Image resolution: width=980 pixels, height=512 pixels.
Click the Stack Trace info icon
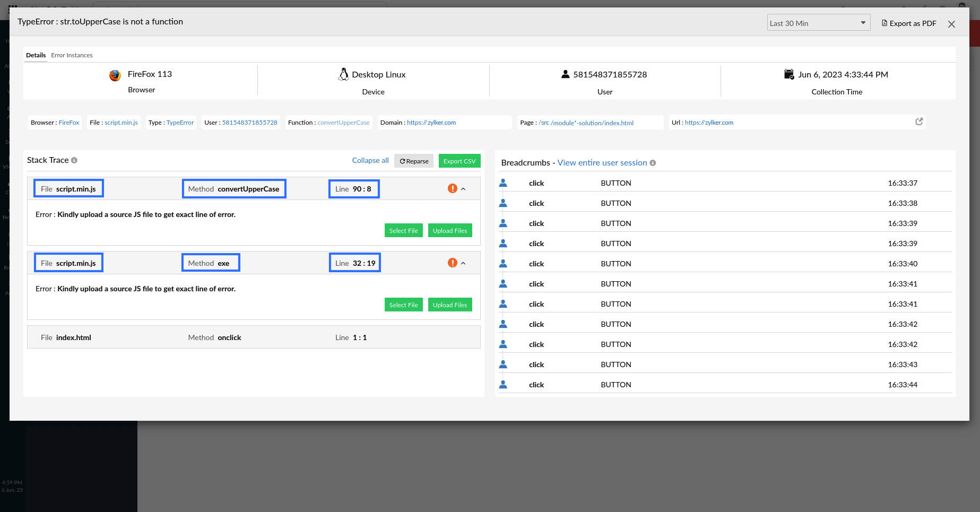[74, 160]
